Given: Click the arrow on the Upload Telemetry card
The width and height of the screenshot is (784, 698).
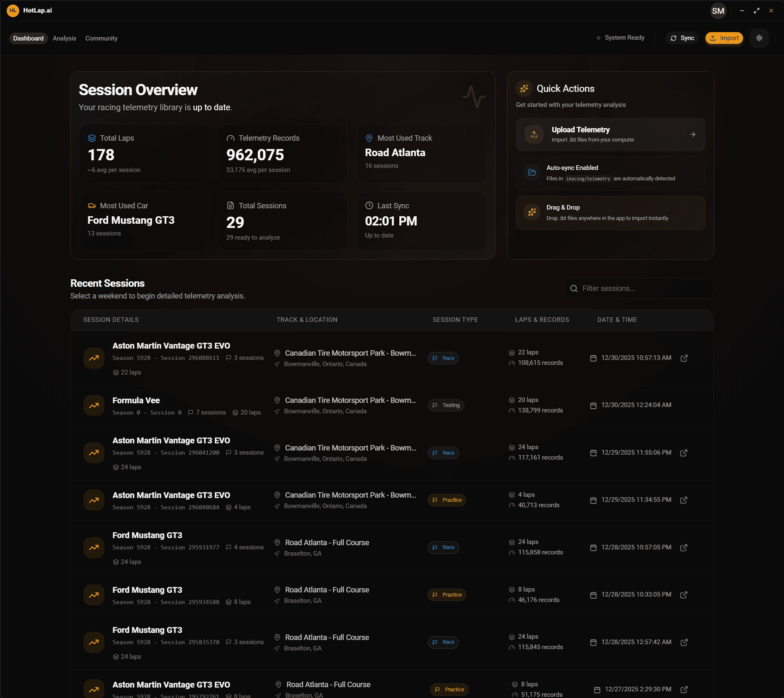Looking at the screenshot, I should coord(692,134).
